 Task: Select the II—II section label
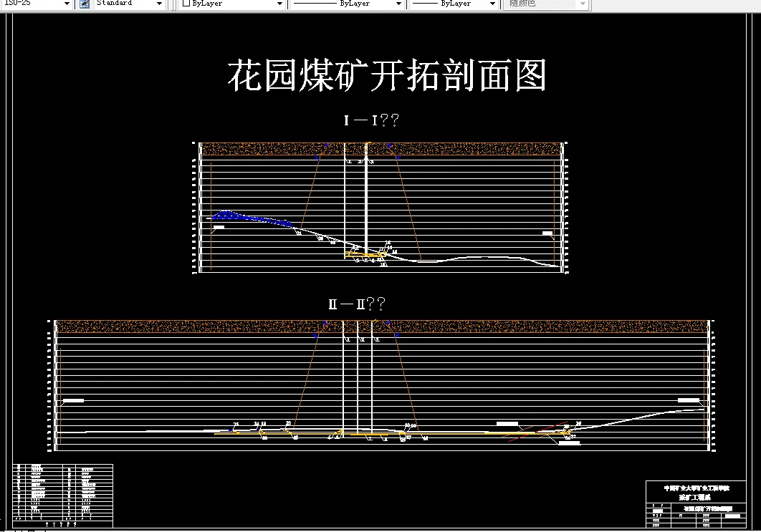point(355,302)
